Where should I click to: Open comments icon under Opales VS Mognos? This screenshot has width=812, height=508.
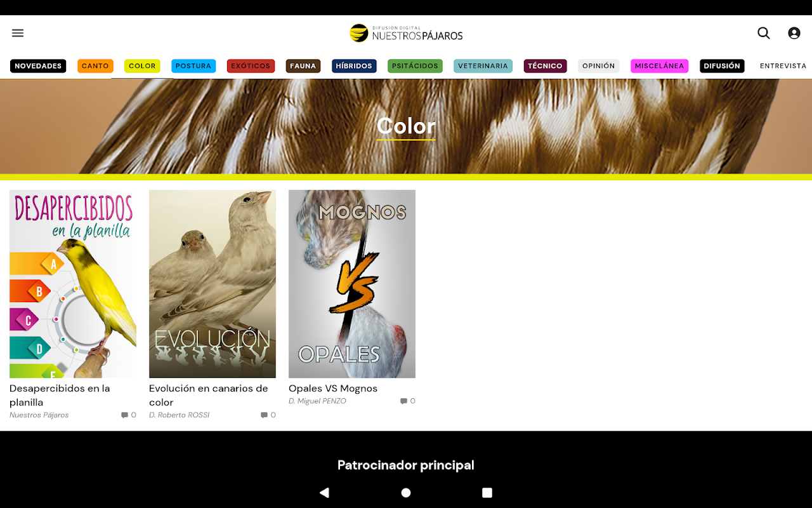(x=407, y=401)
